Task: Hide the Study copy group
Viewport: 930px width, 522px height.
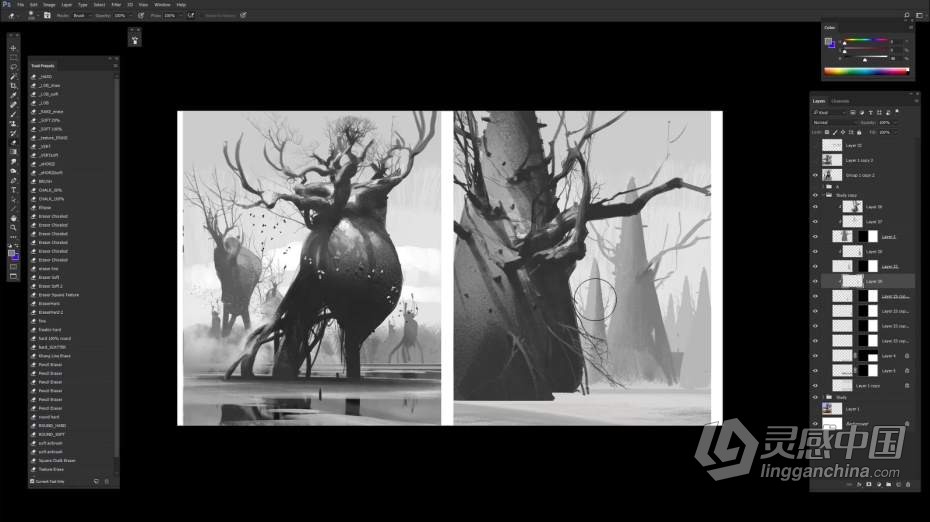Action: pyautogui.click(x=816, y=195)
